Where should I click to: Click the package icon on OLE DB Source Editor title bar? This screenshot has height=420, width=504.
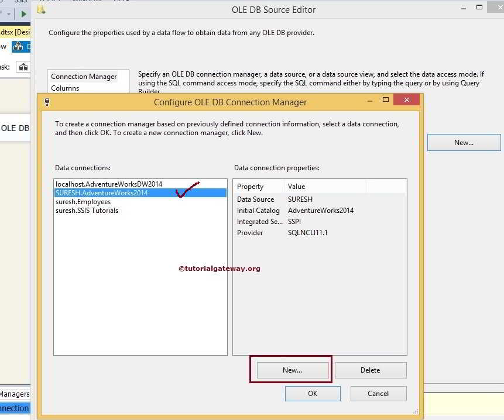42,9
